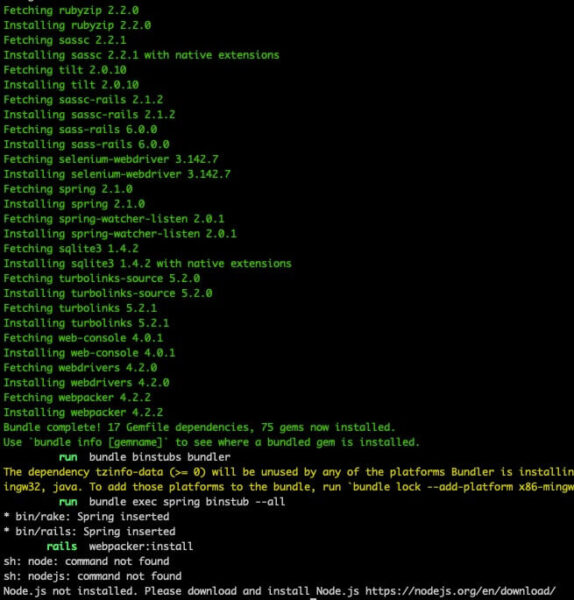This screenshot has height=600, width=574.
Task: Click 'run bundle exec spring binstub --all' line
Action: [172, 503]
